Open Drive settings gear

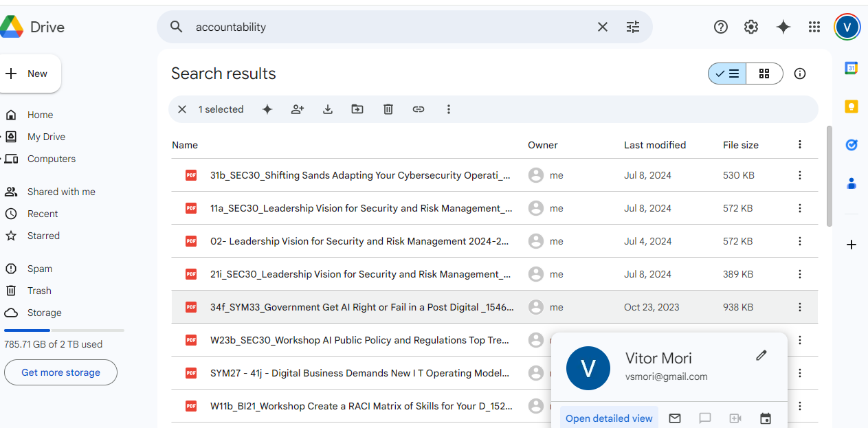pyautogui.click(x=751, y=27)
